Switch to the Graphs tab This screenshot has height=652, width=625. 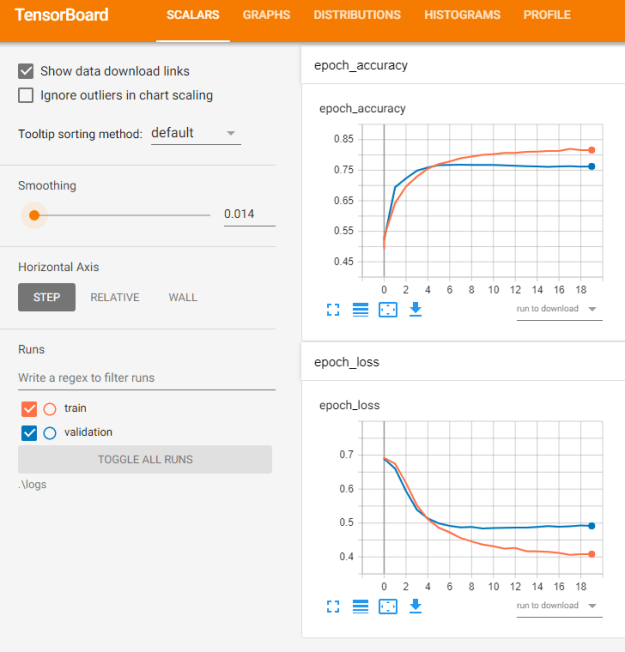(x=266, y=16)
